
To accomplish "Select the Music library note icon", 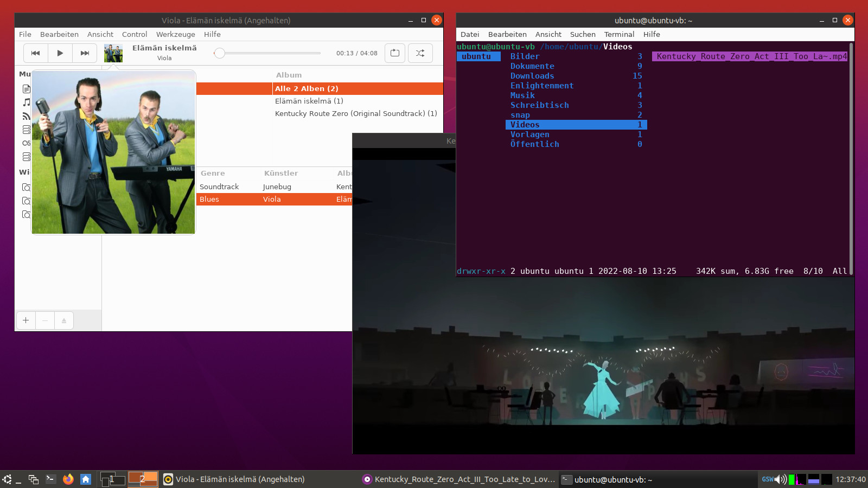I will pos(26,102).
